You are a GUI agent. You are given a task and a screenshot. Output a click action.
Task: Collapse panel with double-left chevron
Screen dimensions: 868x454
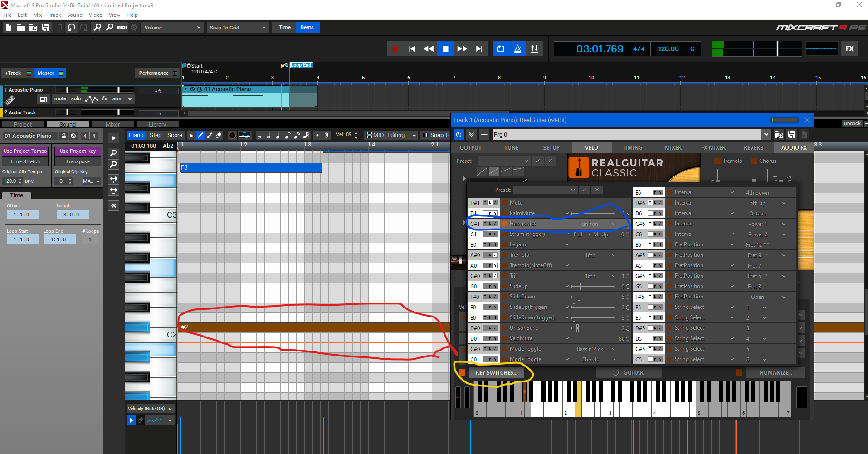pos(114,205)
